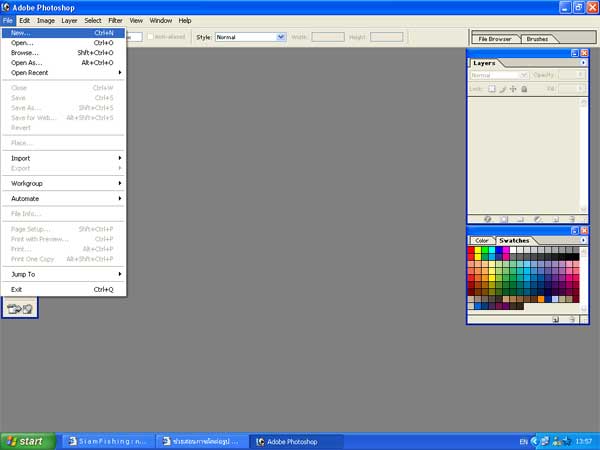This screenshot has height=450, width=600.
Task: Click the Opacity field in Layers panel
Action: coord(572,75)
